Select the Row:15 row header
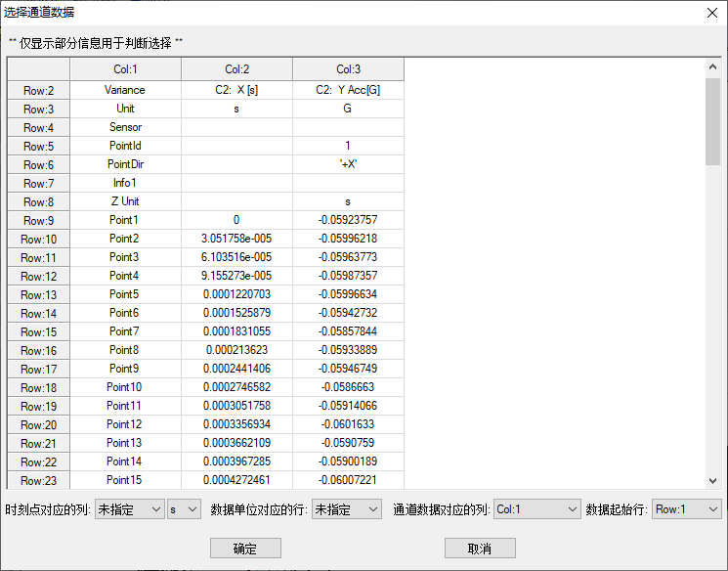The image size is (728, 571). pos(38,331)
